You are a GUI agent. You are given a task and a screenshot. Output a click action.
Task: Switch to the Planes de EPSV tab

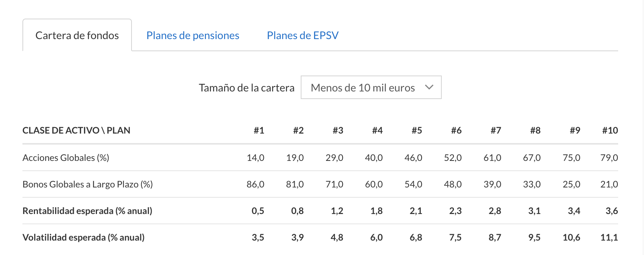[x=303, y=35]
